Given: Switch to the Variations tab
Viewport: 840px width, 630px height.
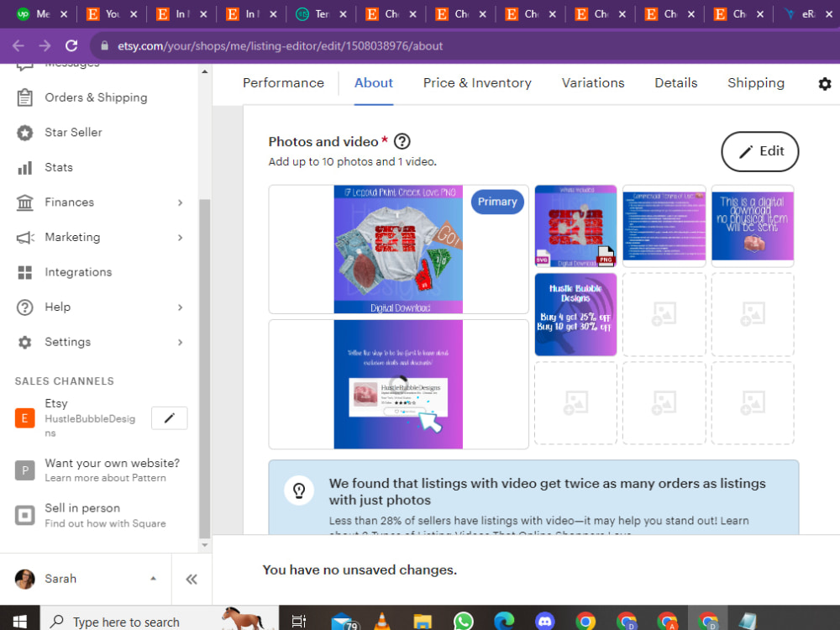Looking at the screenshot, I should coord(593,83).
